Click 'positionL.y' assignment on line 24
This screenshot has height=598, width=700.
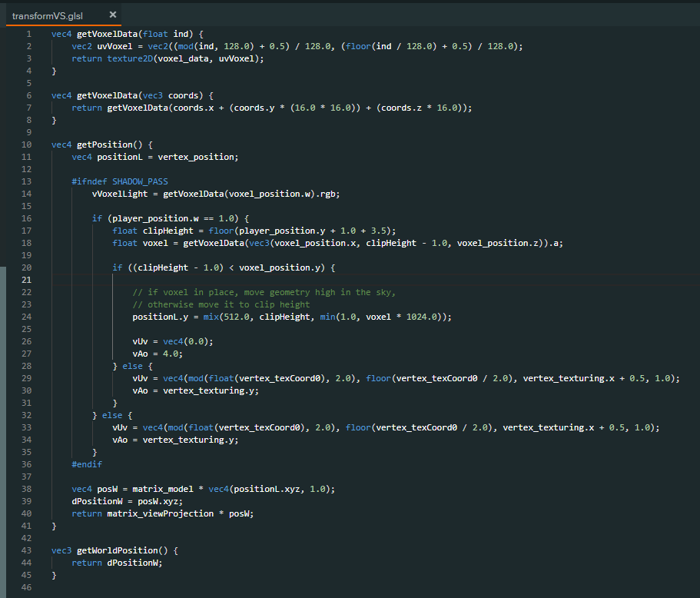tap(161, 317)
